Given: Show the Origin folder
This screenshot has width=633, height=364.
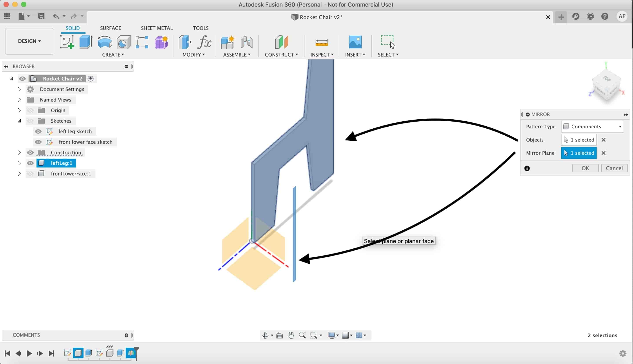Looking at the screenshot, I should [x=30, y=110].
